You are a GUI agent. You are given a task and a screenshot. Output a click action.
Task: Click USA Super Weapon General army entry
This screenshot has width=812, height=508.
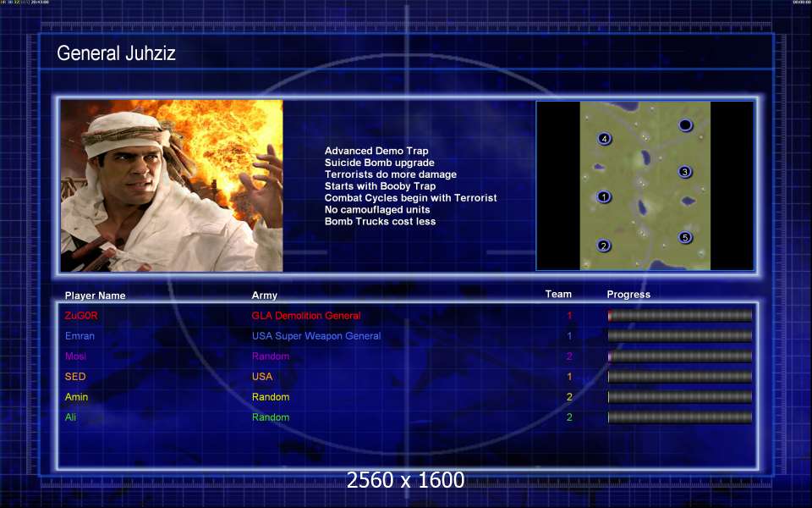[315, 335]
